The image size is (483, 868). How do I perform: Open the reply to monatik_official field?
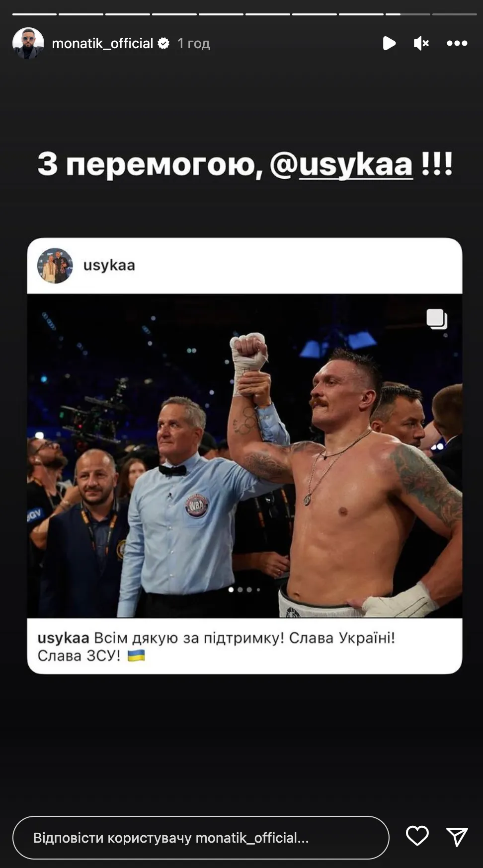tap(201, 838)
